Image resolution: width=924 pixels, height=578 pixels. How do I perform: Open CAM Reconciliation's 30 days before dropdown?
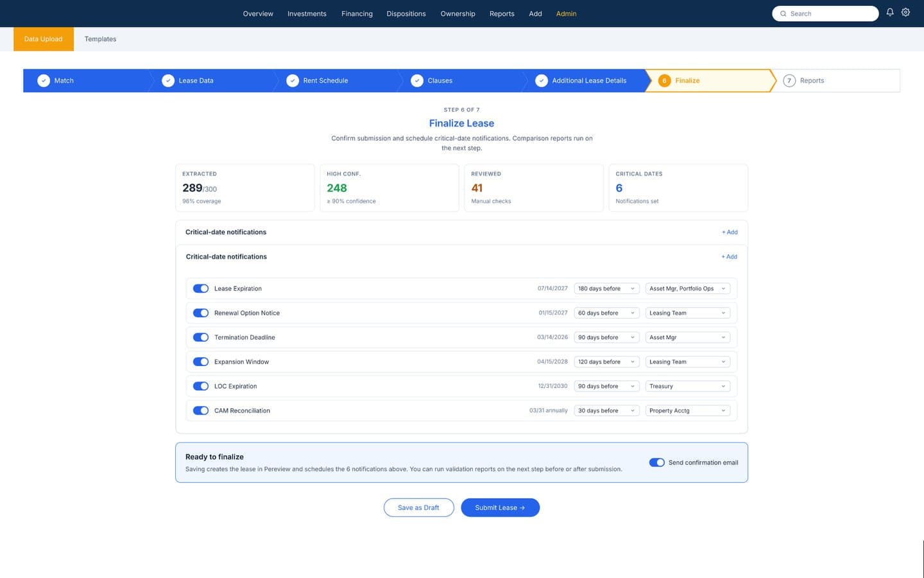tap(606, 411)
